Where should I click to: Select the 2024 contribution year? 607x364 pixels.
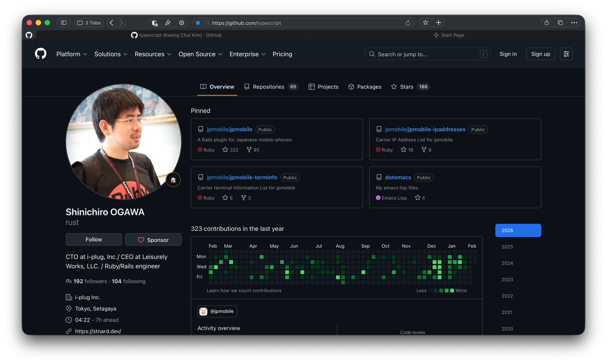coord(507,263)
